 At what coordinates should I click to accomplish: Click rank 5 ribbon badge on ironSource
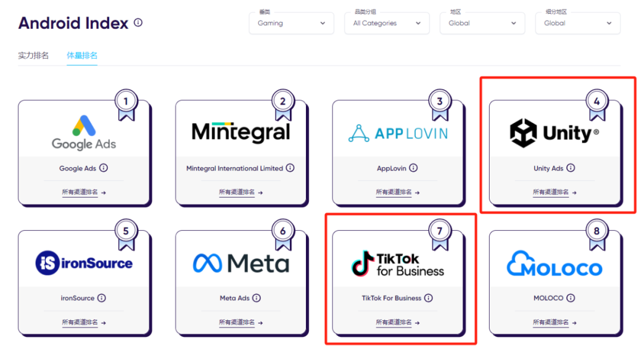(x=126, y=234)
